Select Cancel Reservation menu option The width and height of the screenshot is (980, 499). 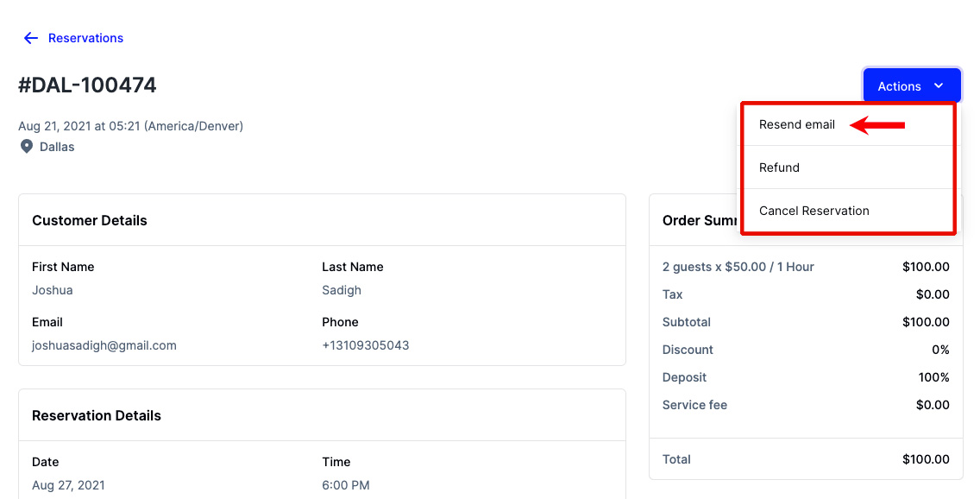814,211
